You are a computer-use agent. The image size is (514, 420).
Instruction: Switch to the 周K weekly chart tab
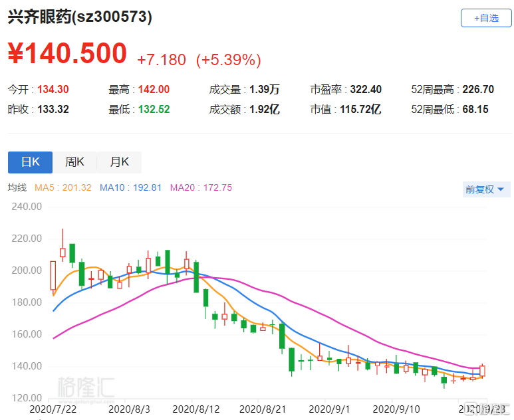coord(74,162)
